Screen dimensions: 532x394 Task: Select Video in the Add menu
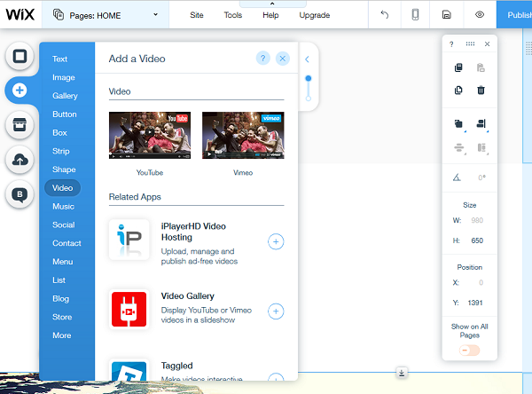coord(62,188)
